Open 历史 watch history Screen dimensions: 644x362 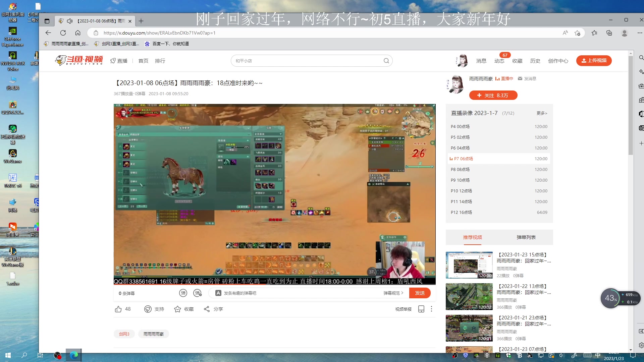pyautogui.click(x=535, y=61)
